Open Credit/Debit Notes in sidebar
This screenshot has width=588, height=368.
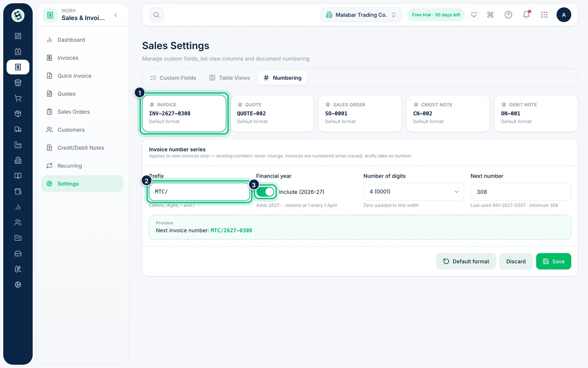tap(82, 148)
